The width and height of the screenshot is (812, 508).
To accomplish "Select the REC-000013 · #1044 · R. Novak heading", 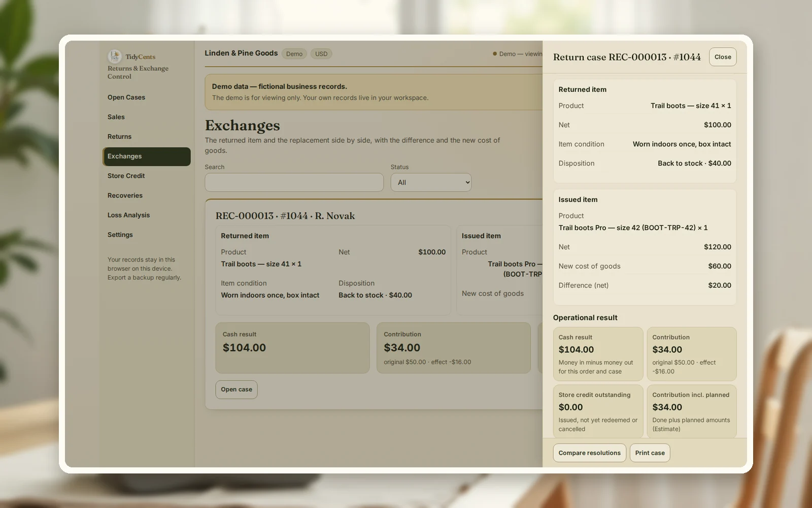I will pos(285,216).
